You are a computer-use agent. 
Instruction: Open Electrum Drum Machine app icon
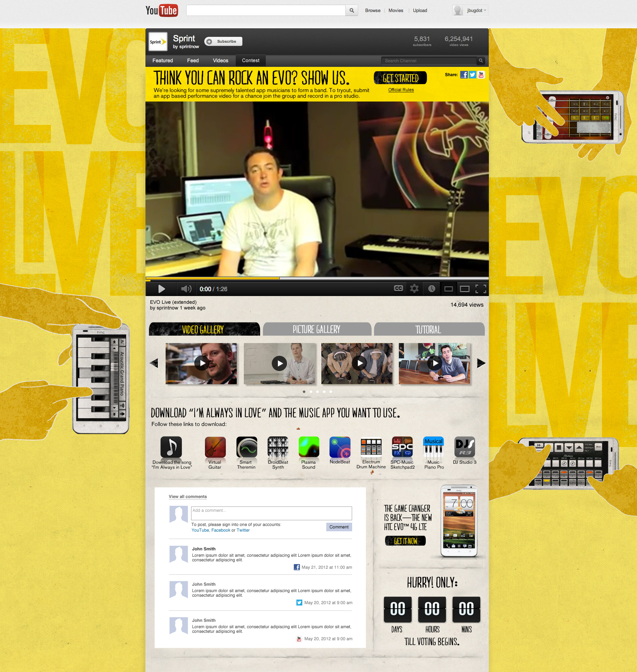point(371,447)
